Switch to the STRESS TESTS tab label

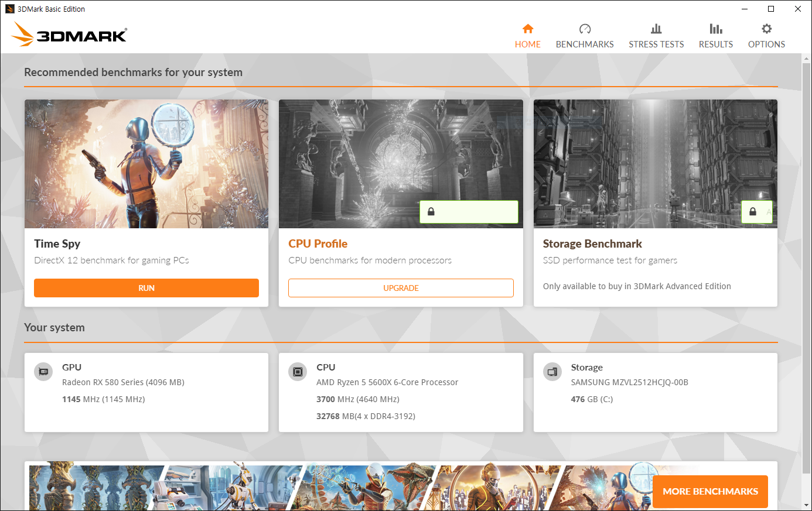656,44
